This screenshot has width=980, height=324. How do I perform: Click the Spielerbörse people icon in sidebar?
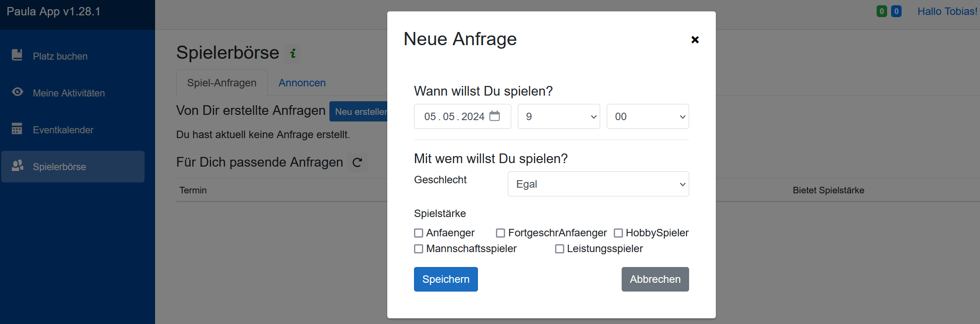click(x=18, y=166)
